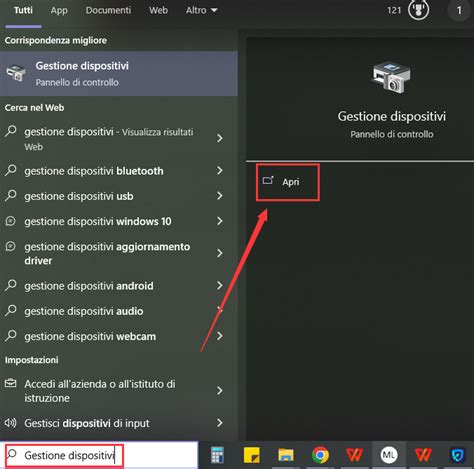Switch to the Tutti tab
This screenshot has height=469, width=474.
[x=23, y=10]
